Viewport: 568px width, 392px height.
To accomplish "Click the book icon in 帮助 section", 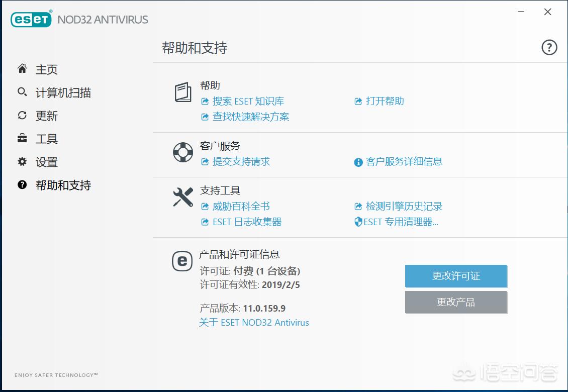I will click(183, 92).
